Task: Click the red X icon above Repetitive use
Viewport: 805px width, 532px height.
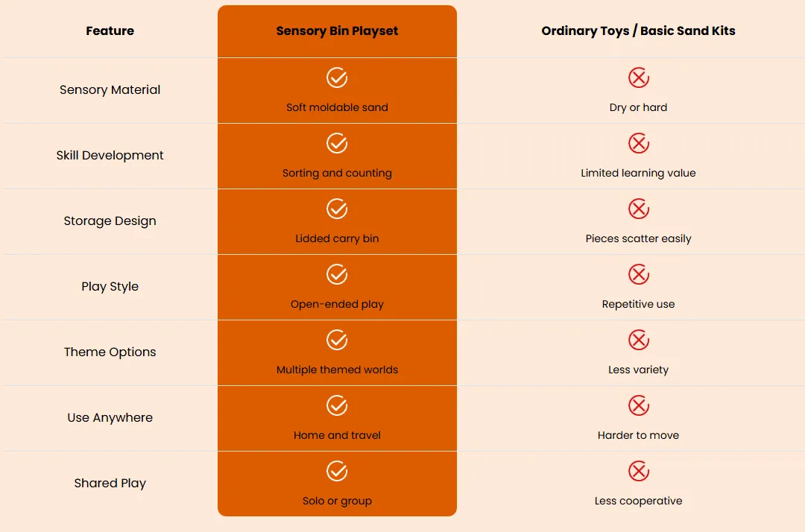Action: tap(639, 274)
